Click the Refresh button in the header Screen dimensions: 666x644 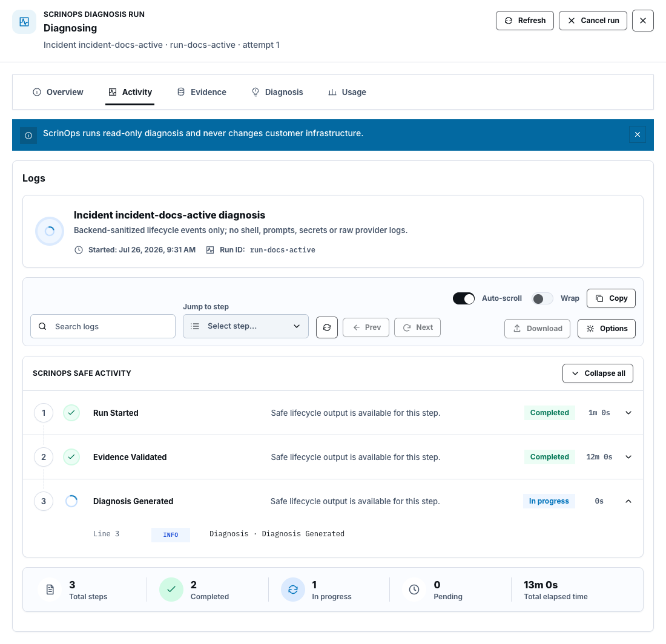(x=524, y=21)
